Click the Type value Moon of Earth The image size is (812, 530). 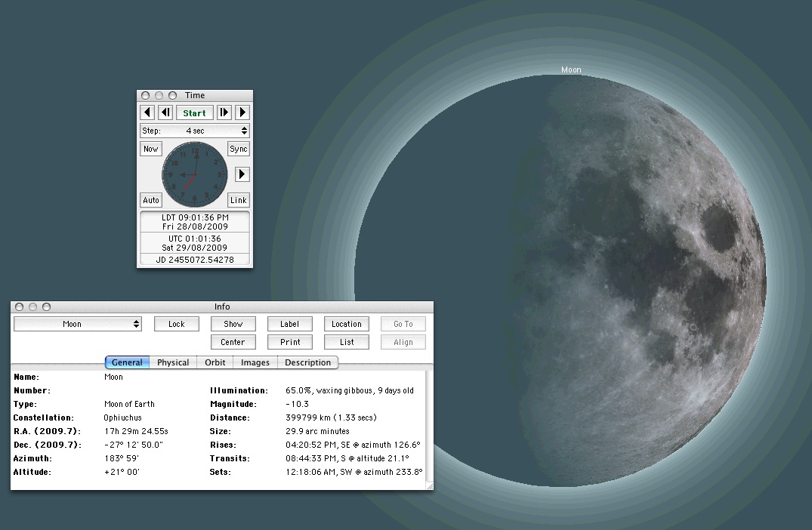[x=129, y=404]
